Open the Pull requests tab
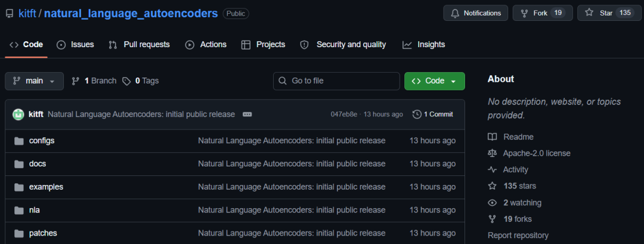Image resolution: width=644 pixels, height=244 pixels. [x=139, y=44]
